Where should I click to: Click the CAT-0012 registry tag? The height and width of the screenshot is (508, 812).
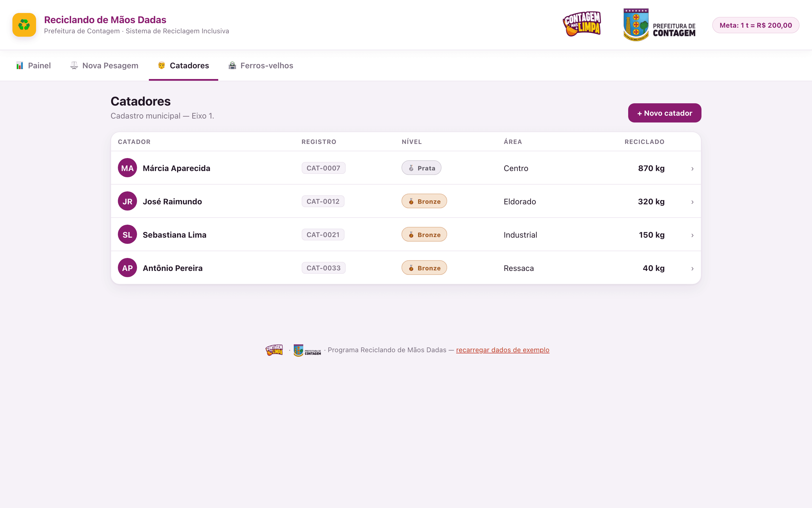coord(323,201)
